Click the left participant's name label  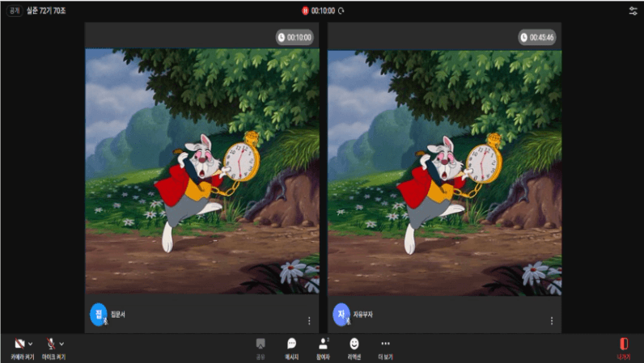pyautogui.click(x=118, y=314)
